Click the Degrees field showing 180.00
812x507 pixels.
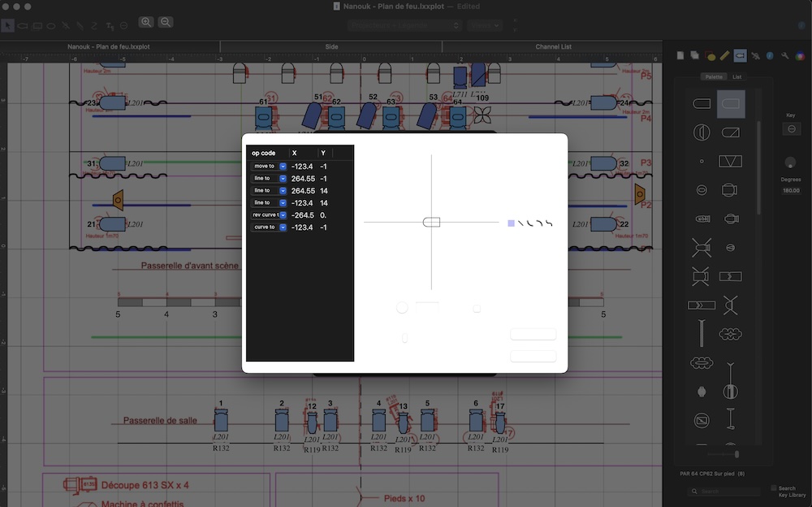point(791,191)
